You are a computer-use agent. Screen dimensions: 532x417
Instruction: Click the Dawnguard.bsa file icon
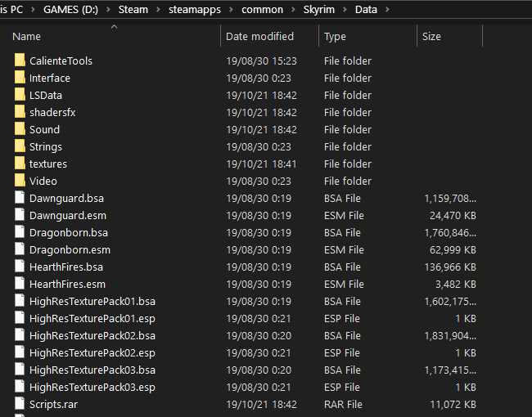tap(20, 198)
